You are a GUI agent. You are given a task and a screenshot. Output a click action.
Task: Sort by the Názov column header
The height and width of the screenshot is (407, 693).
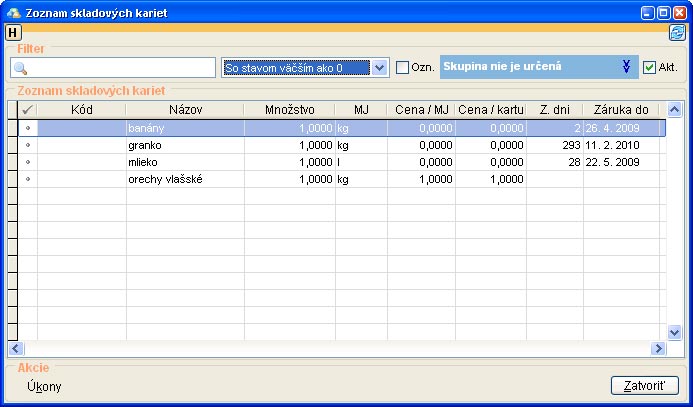185,110
